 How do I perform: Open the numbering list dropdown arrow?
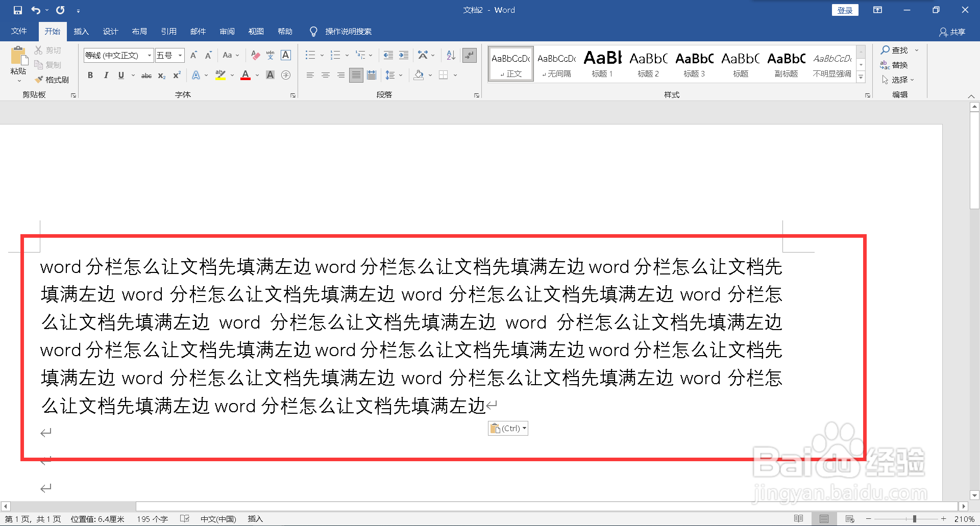point(347,55)
